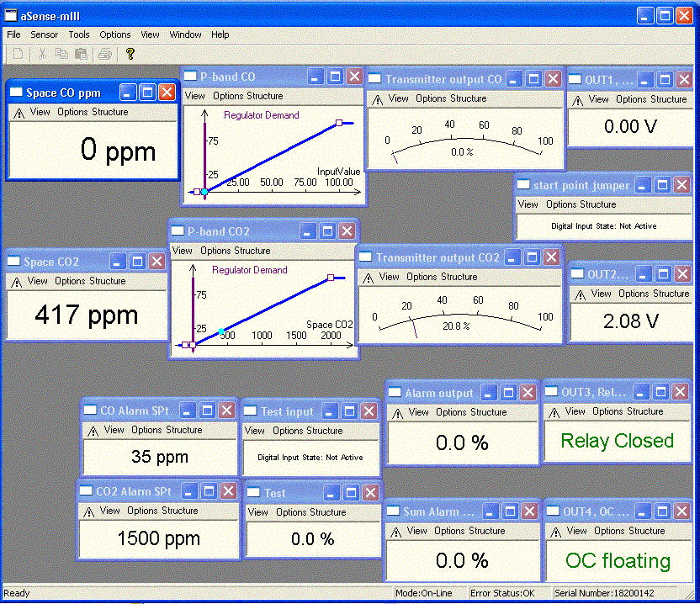Click the window icon in P-band CO title bar
Viewport: 700px width, 604px height.
[190, 76]
